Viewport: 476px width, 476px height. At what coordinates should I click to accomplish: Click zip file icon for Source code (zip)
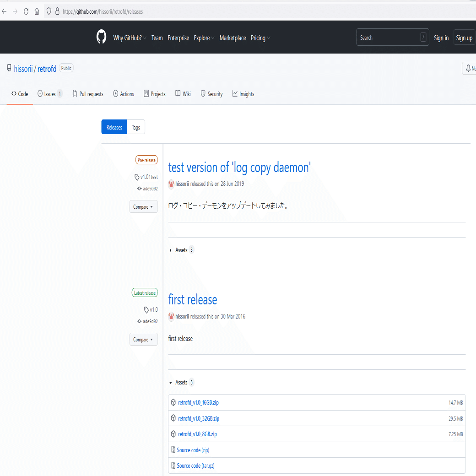click(x=173, y=449)
